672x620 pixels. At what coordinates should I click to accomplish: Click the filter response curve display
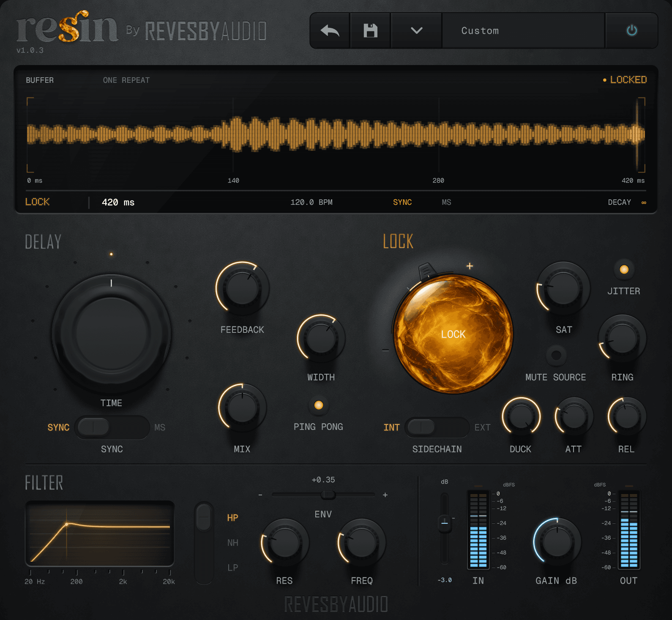[x=100, y=533]
